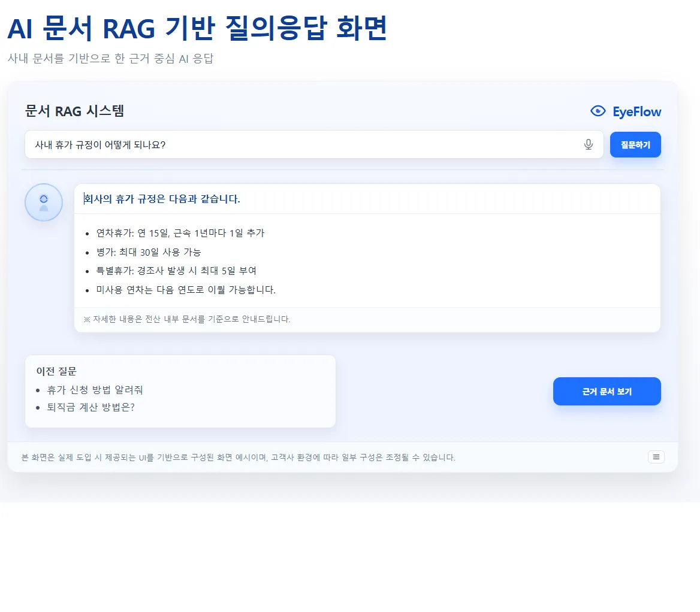Select previous question 휴가 신청 방법 알려줘
700x612 pixels.
pyautogui.click(x=95, y=390)
